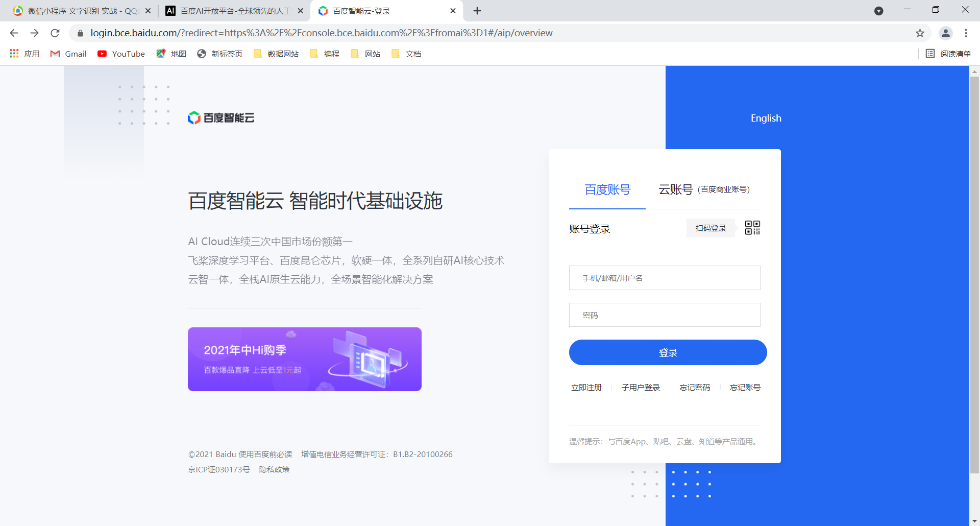Viewport: 980px width, 526px height.
Task: Close the 微信小程序 文字识别 tab
Action: [148, 11]
